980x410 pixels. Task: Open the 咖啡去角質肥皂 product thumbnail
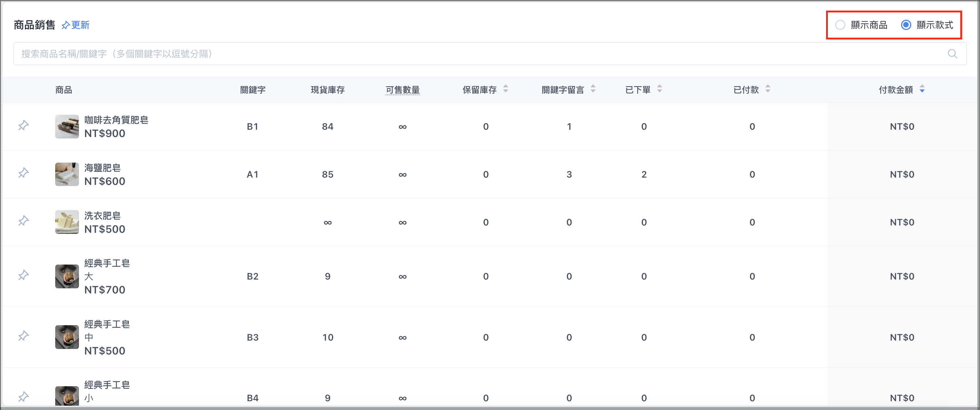[67, 127]
